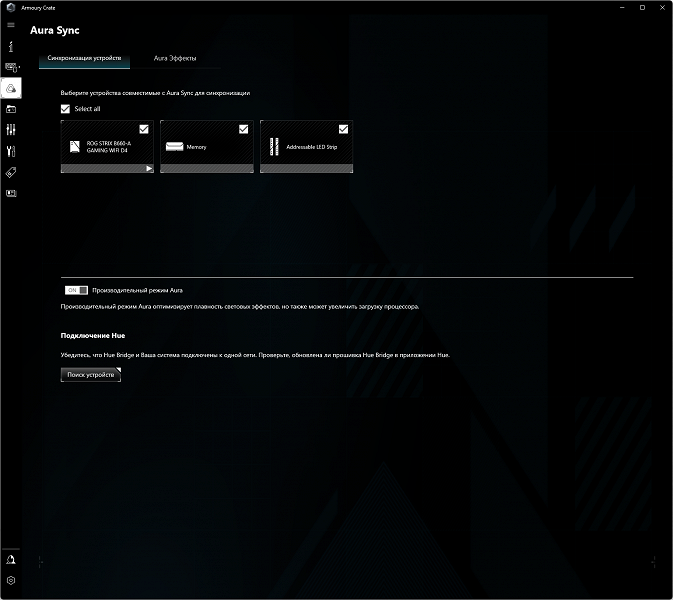
Task: Uncheck the ROG STRIX B660-A checkbox
Action: click(x=144, y=129)
